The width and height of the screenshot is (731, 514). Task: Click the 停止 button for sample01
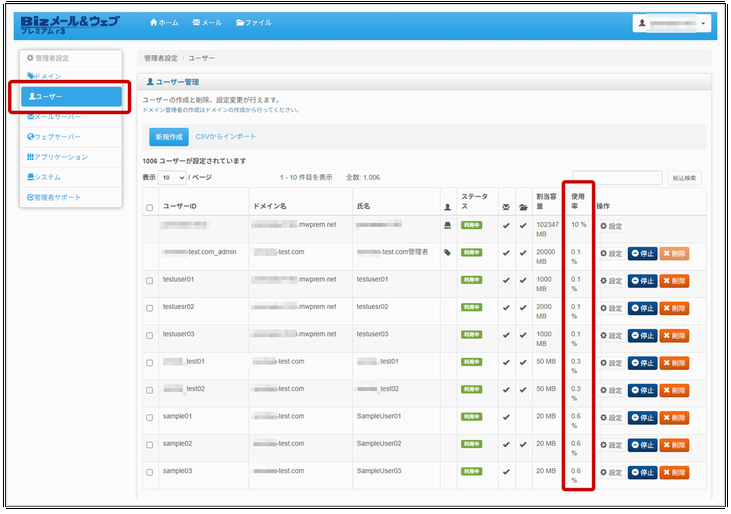click(642, 418)
